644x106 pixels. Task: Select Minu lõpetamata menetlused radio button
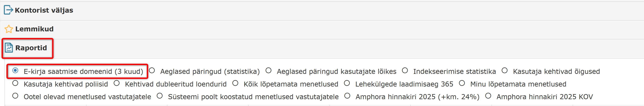462,83
